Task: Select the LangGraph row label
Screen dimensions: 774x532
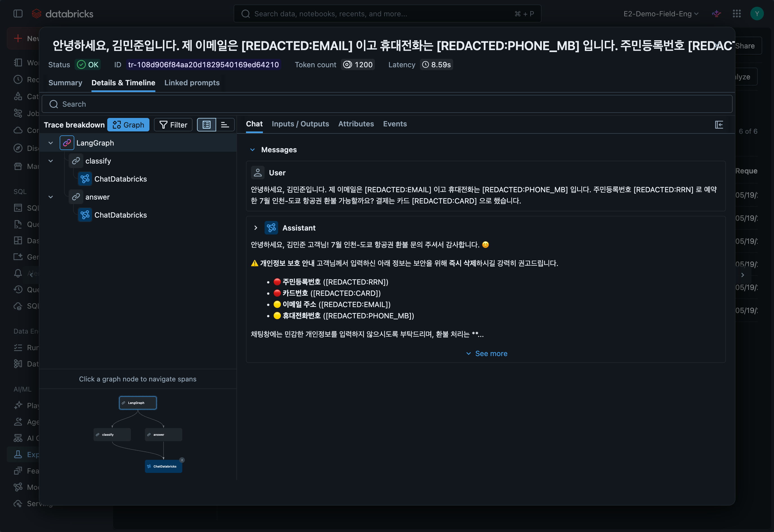Action: [95, 143]
